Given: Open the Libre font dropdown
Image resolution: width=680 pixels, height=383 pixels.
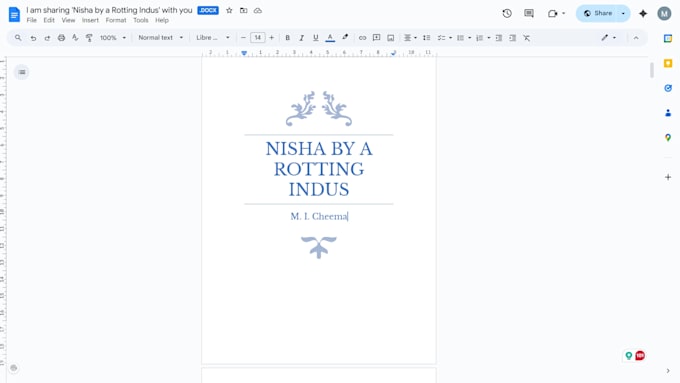Looking at the screenshot, I should click(212, 38).
